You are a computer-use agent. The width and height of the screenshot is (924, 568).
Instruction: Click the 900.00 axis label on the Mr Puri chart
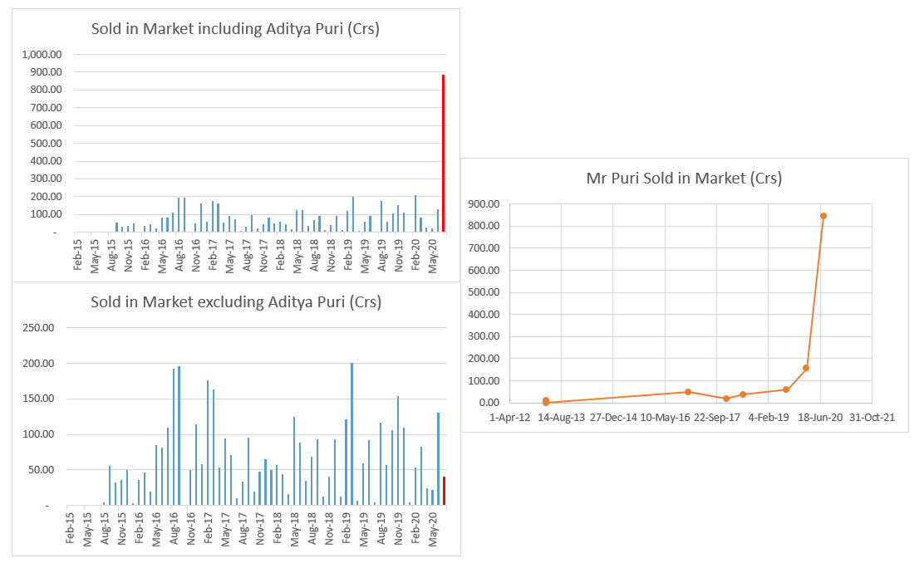(484, 204)
